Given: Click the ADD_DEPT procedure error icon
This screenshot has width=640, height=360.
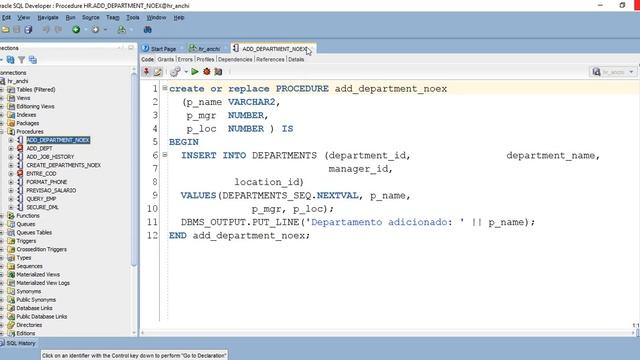Looking at the screenshot, I should pyautogui.click(x=20, y=148).
